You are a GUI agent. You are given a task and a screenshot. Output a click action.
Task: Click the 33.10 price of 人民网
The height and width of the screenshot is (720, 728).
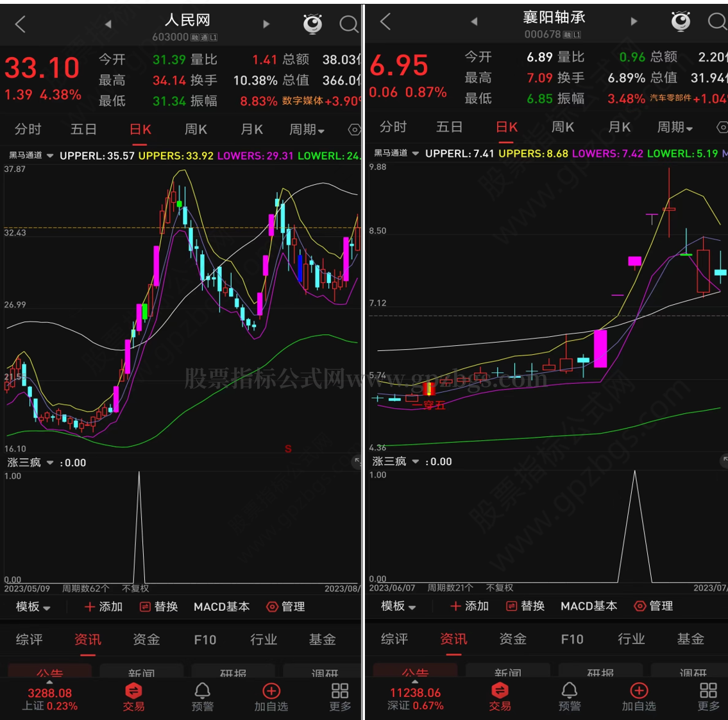(x=42, y=68)
